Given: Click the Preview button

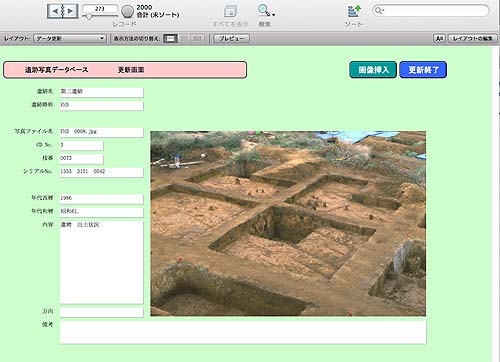Looking at the screenshot, I should [231, 39].
